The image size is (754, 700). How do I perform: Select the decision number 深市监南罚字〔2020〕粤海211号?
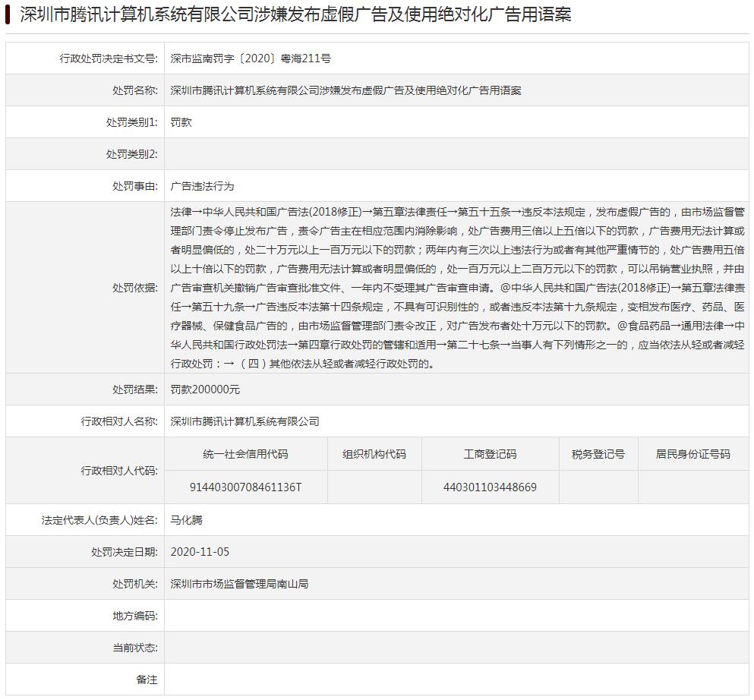coord(251,58)
